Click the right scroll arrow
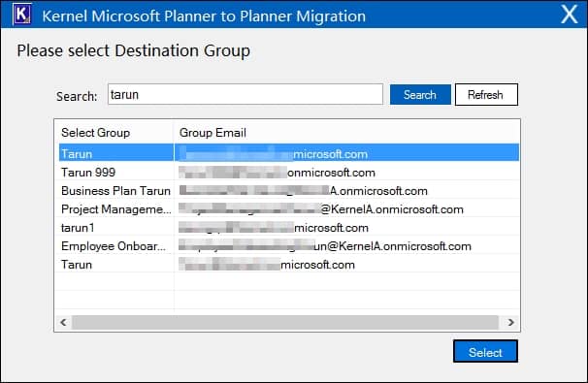The image size is (588, 383). pos(510,322)
